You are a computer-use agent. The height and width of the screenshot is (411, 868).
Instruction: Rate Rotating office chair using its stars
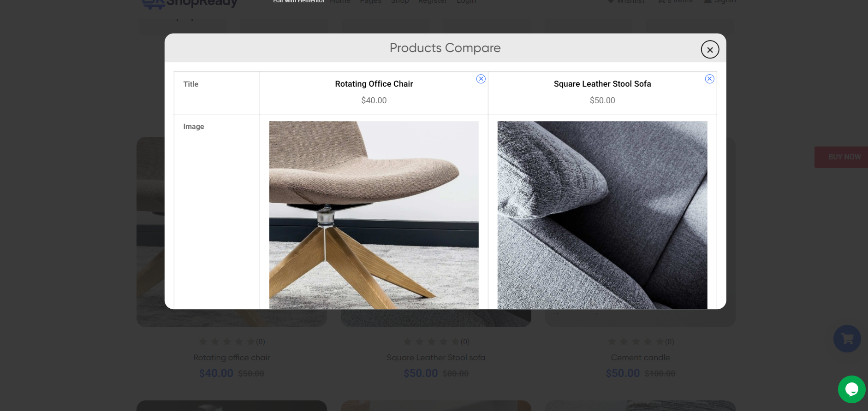(227, 341)
